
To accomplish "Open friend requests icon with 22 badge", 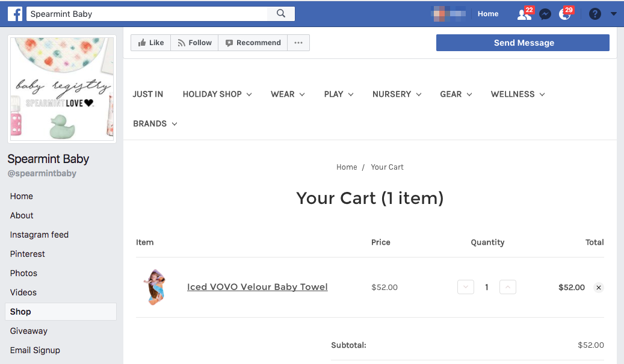I will click(525, 14).
